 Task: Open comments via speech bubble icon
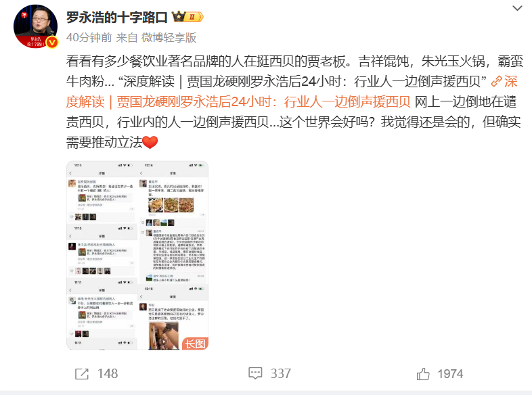click(x=255, y=373)
